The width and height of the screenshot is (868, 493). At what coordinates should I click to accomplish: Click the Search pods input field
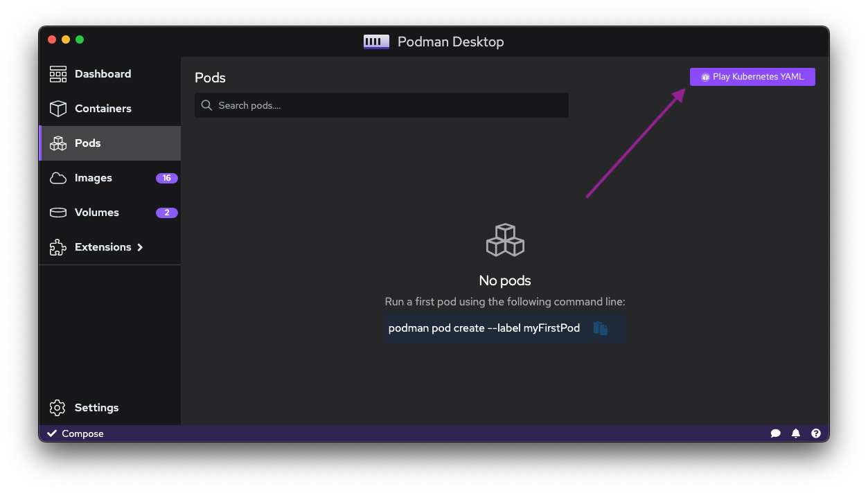pyautogui.click(x=381, y=105)
